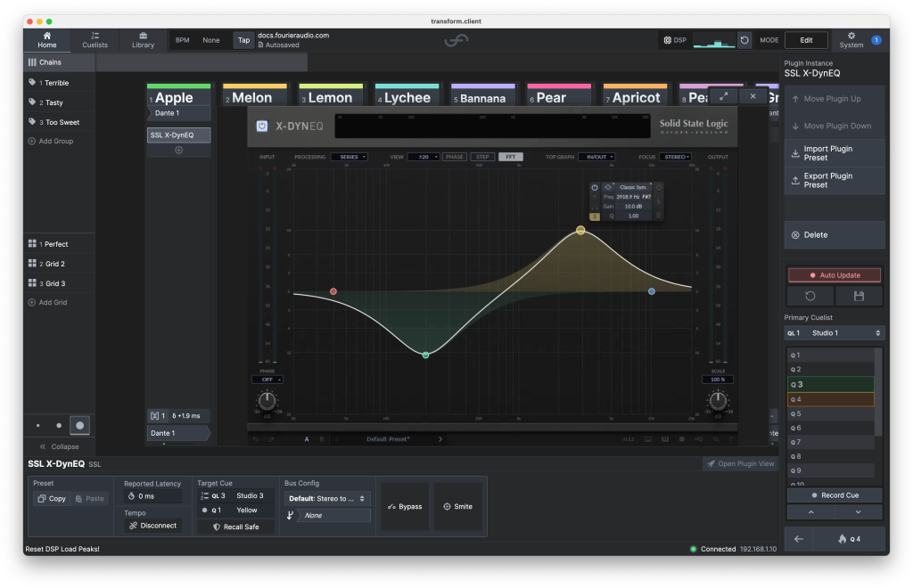
Task: Click the Recall Safe button
Action: [235, 527]
